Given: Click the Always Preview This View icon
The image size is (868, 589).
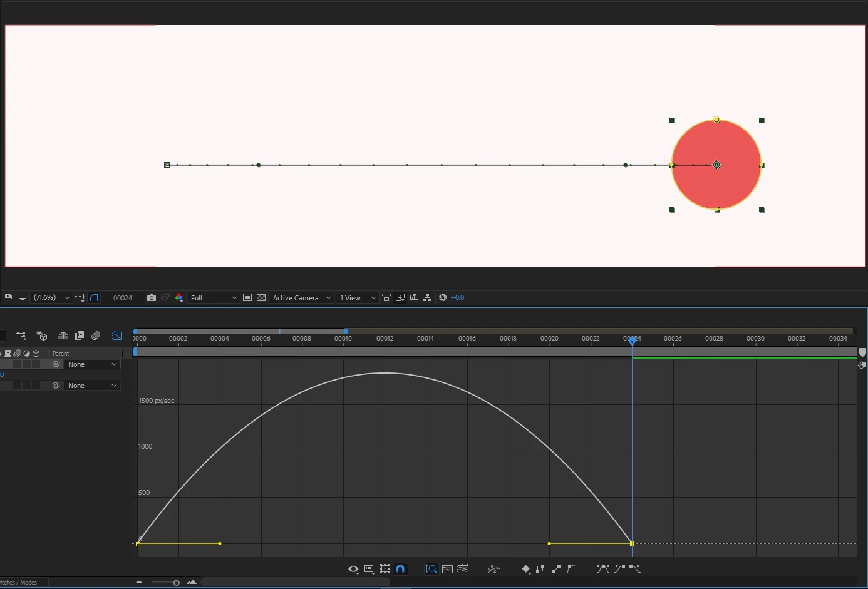Looking at the screenshot, I should [9, 297].
